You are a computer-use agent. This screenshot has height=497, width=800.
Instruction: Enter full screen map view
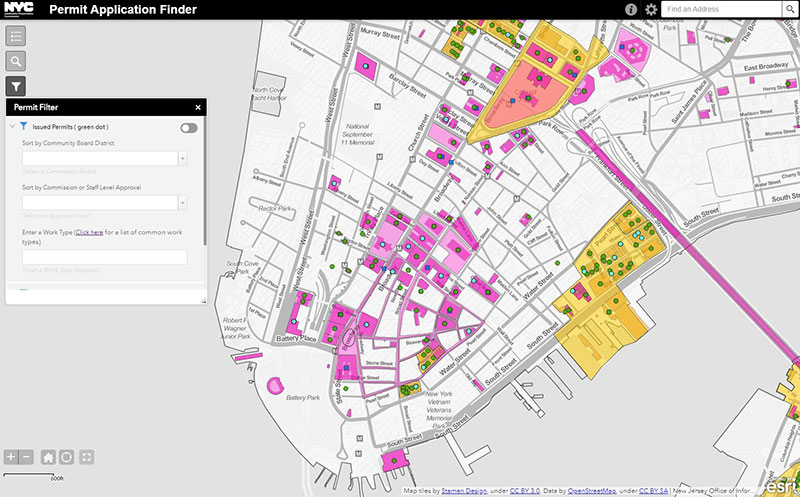87,457
